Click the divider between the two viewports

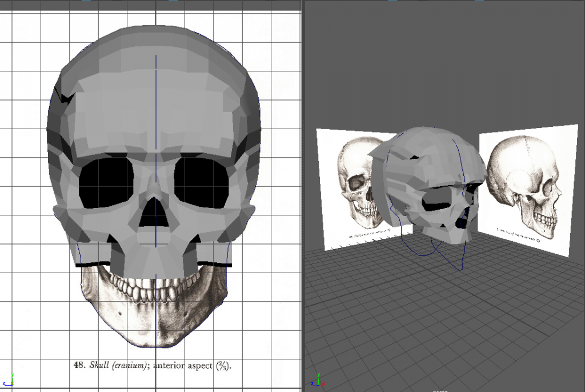(302, 194)
